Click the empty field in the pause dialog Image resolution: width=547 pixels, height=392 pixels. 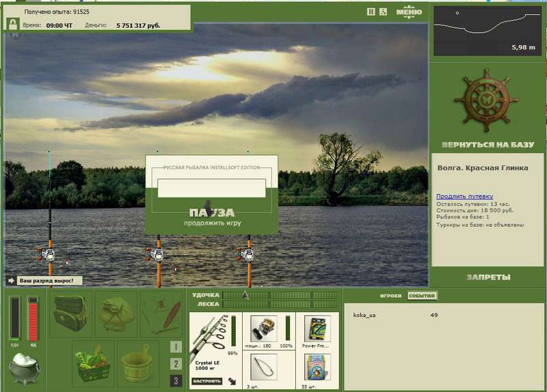(212, 188)
